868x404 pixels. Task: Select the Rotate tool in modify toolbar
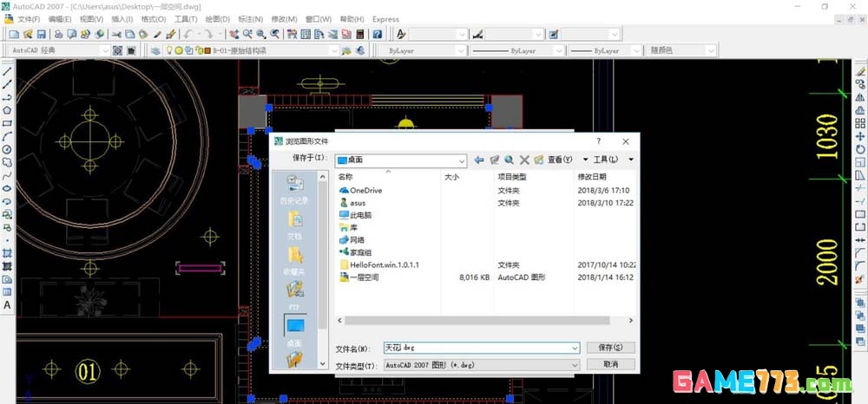[x=859, y=149]
